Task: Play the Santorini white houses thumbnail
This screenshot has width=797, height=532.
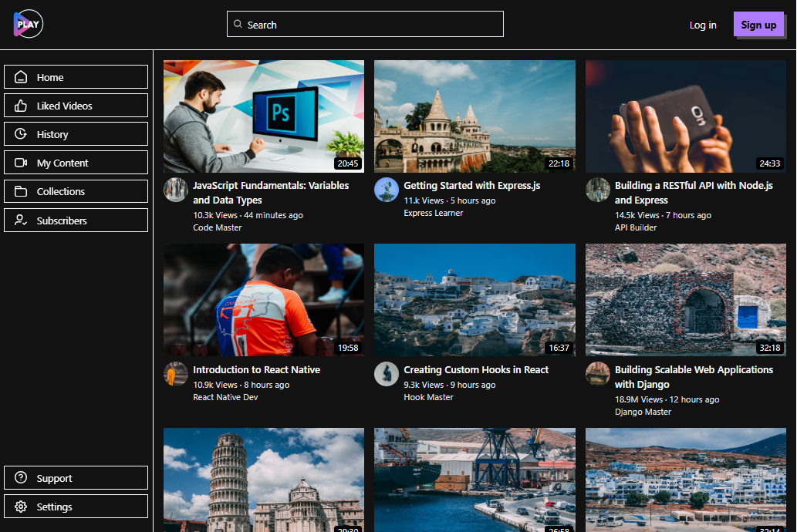Action: point(474,300)
